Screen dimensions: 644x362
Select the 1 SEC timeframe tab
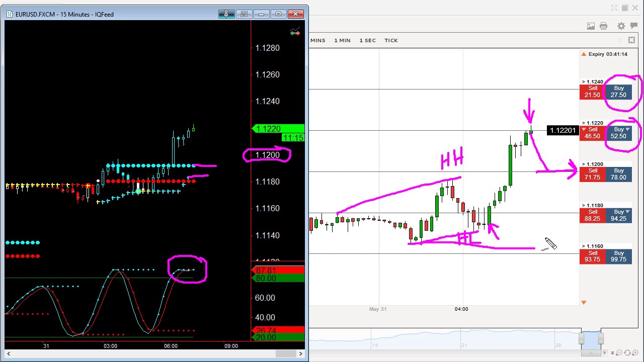pos(367,40)
